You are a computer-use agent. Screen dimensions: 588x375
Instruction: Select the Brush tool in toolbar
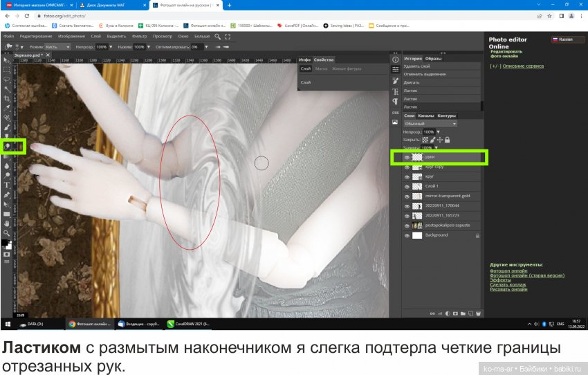tap(6, 127)
